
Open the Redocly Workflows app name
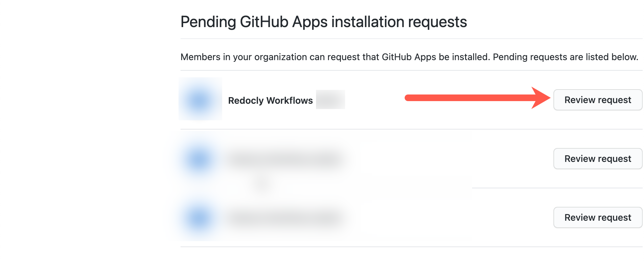coord(270,100)
